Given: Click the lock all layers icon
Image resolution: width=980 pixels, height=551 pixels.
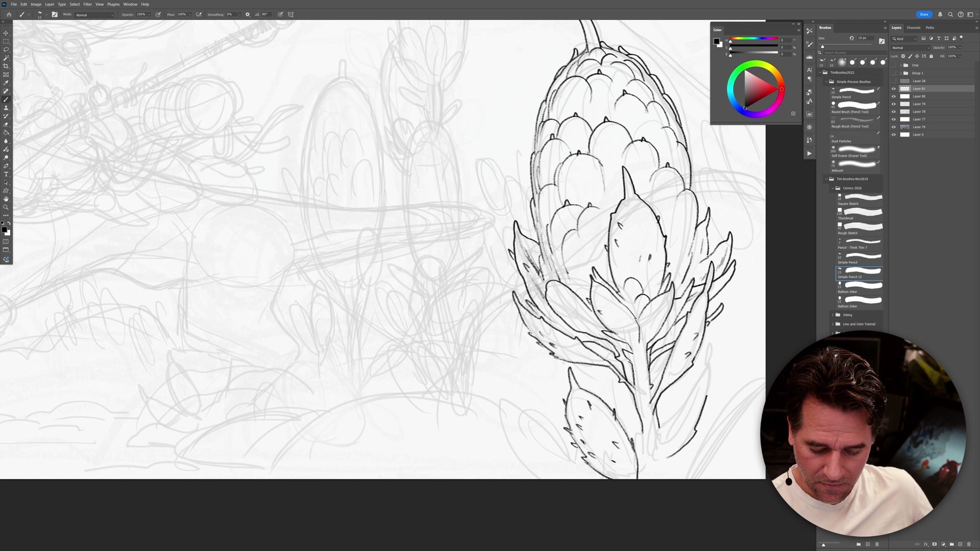Looking at the screenshot, I should coord(931,56).
